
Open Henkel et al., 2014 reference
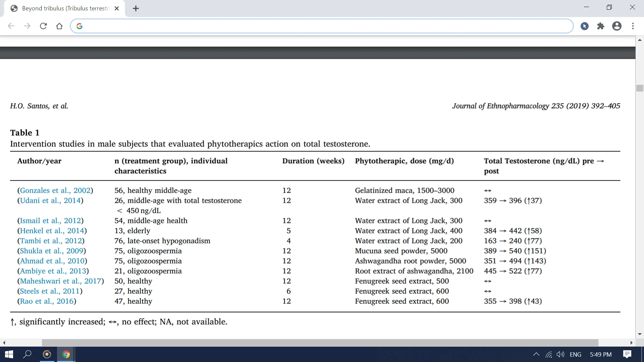tap(52, 231)
